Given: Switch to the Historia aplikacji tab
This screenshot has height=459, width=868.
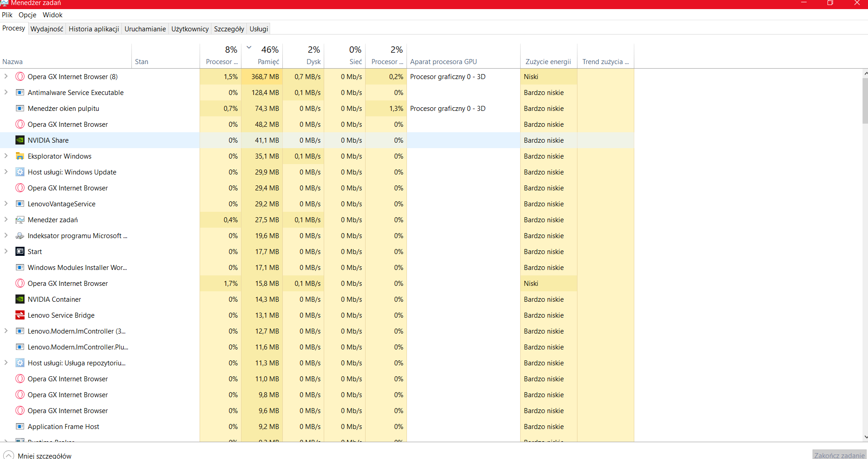Looking at the screenshot, I should coord(94,29).
